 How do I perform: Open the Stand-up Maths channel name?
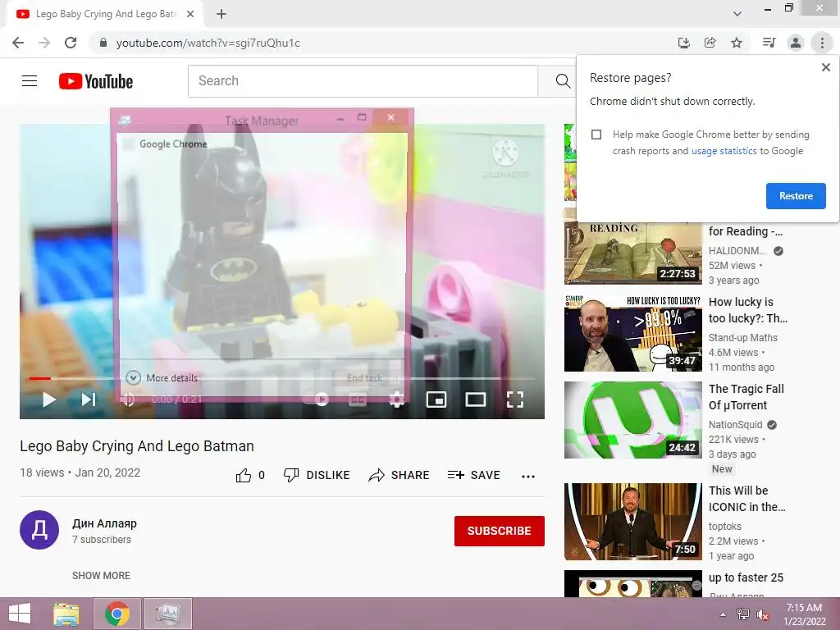[743, 338]
